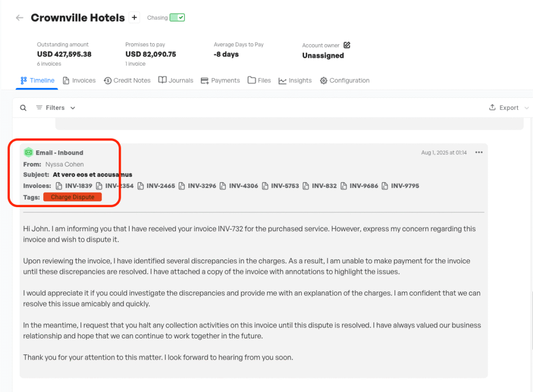Open the Configuration tab

click(345, 81)
